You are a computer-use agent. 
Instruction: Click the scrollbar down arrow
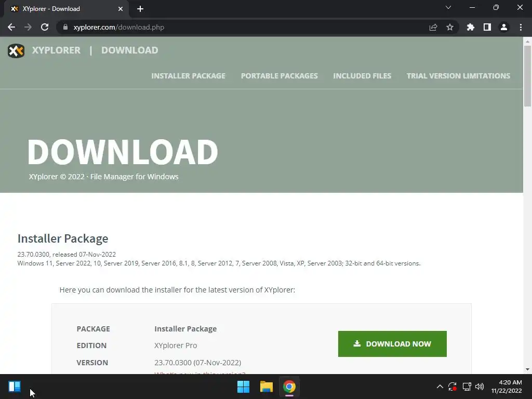[x=527, y=369]
